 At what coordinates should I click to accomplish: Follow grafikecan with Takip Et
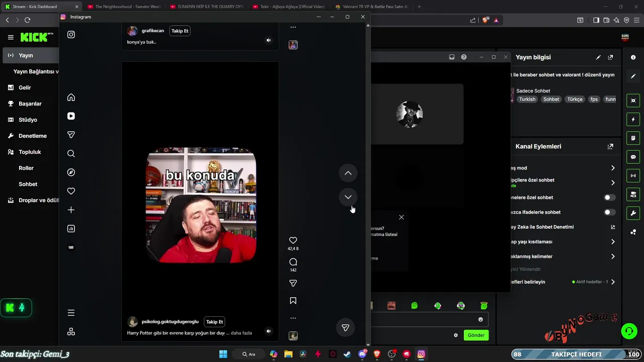tap(180, 31)
